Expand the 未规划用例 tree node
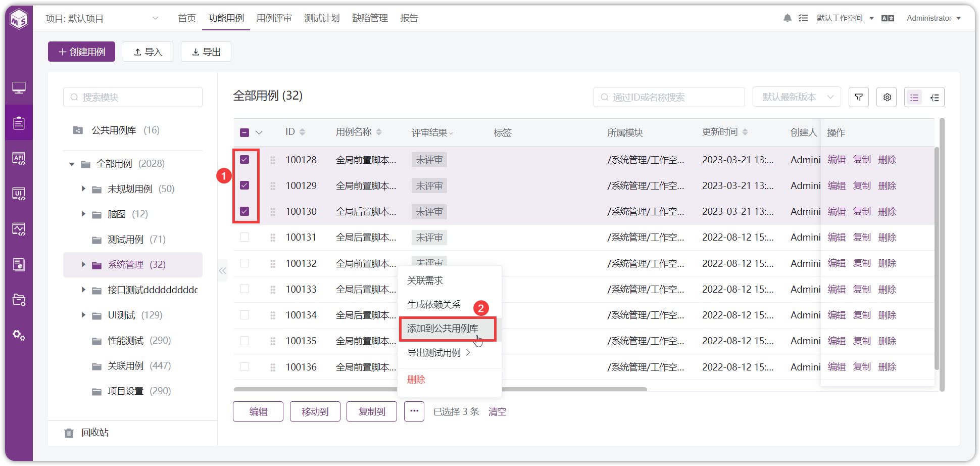Image resolution: width=980 pixels, height=466 pixels. tap(83, 189)
